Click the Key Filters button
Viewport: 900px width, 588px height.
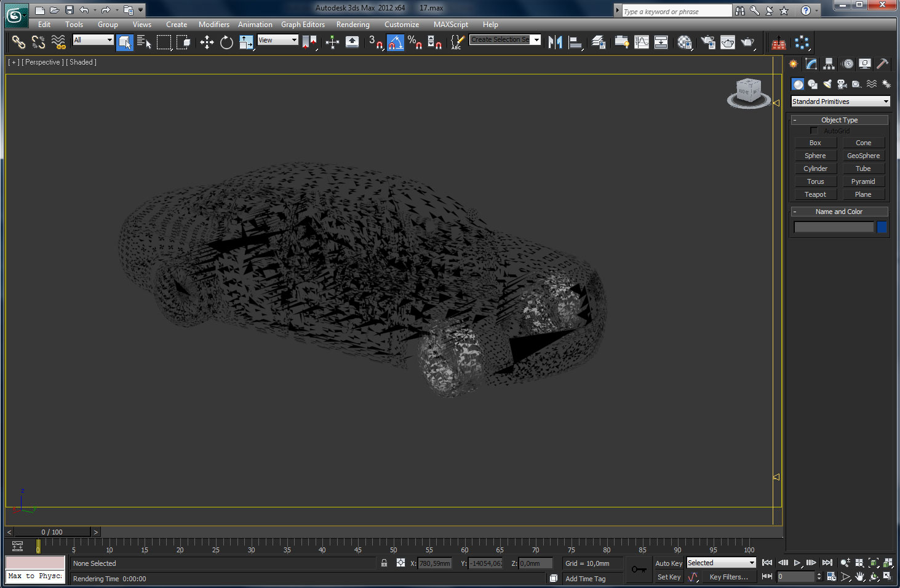coord(728,577)
